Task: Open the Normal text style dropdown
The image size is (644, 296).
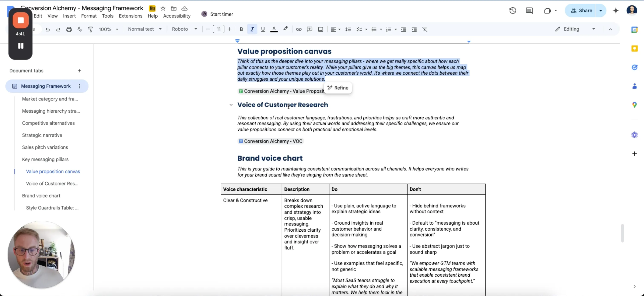Action: pyautogui.click(x=145, y=29)
